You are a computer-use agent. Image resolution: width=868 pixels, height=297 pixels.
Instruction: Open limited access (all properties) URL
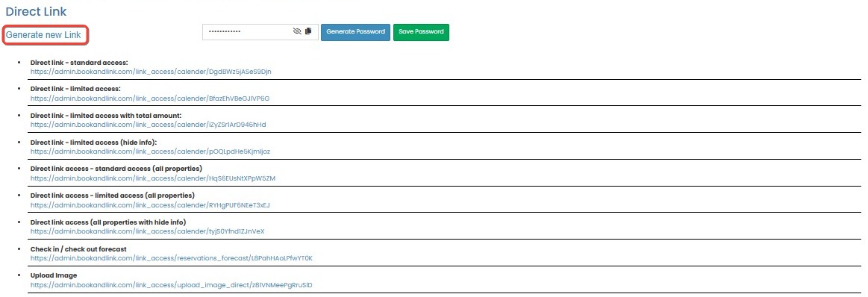150,205
